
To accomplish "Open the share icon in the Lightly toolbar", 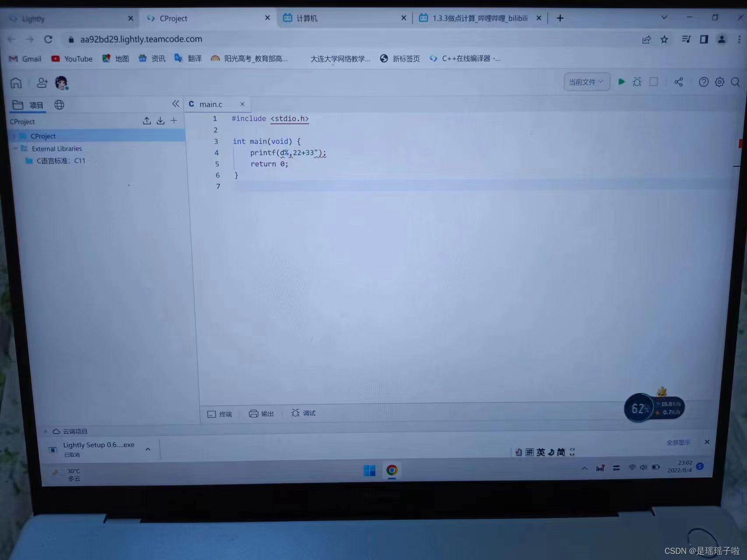I will (679, 82).
